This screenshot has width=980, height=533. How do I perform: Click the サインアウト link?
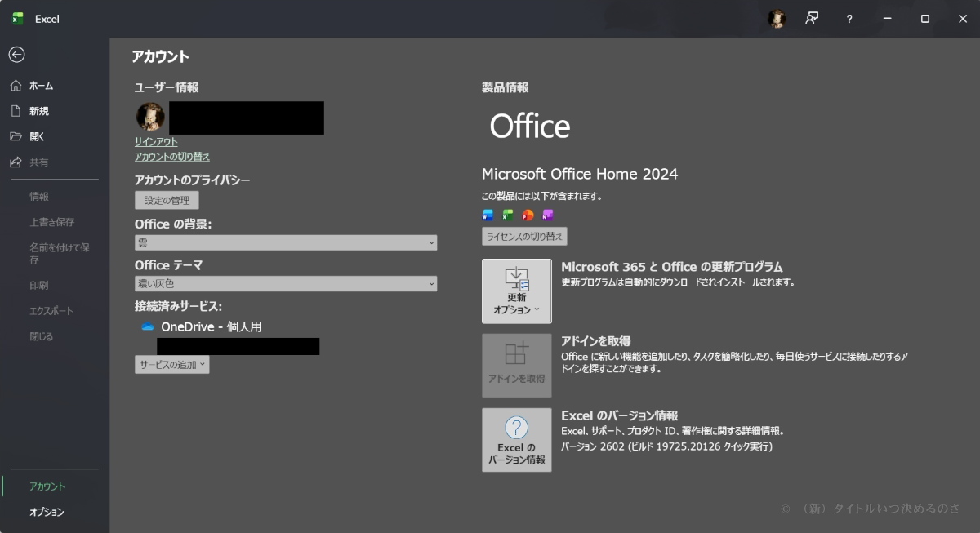[156, 142]
